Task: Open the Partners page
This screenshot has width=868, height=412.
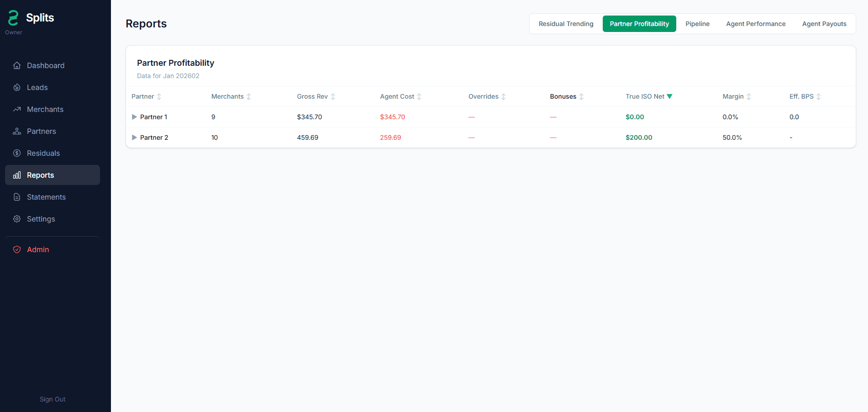Action: (53, 131)
